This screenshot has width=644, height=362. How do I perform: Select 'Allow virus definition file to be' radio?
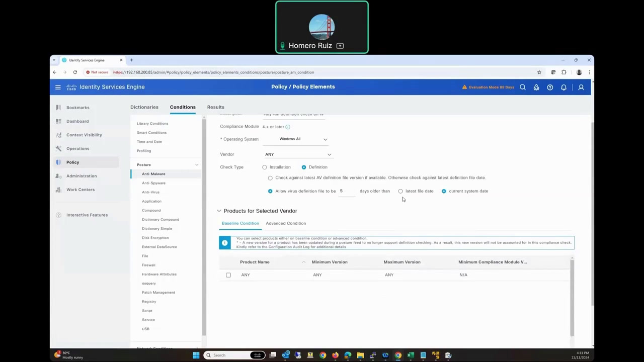[x=270, y=191]
